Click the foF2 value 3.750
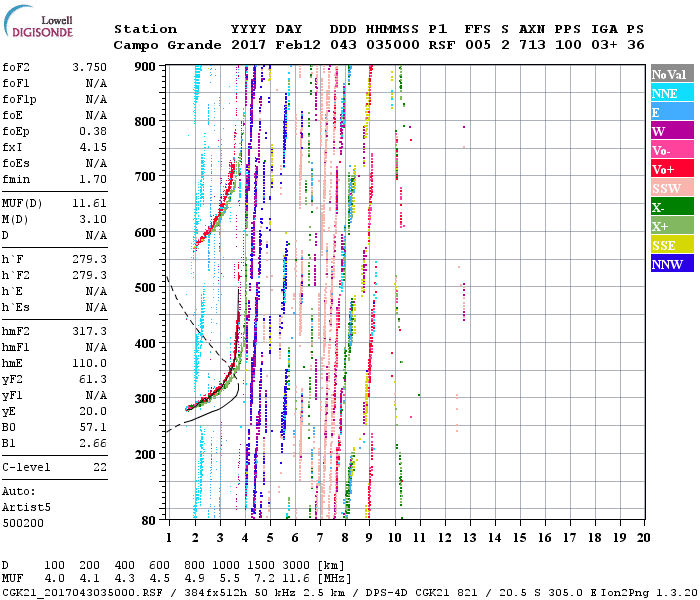This screenshot has height=600, width=700. 89,67
